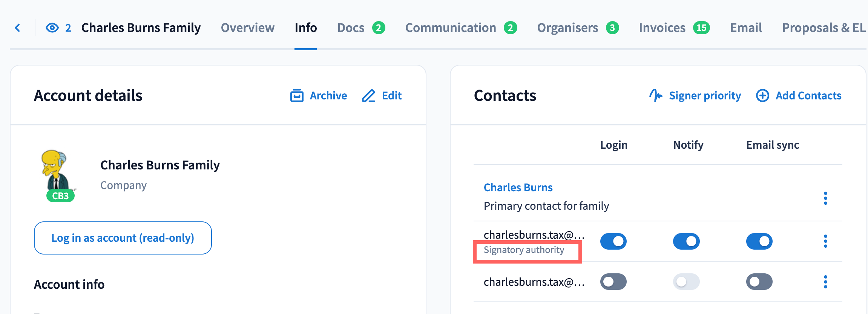Open three-dot menu for first email row
Viewport: 868px width, 314px height.
[x=825, y=241]
